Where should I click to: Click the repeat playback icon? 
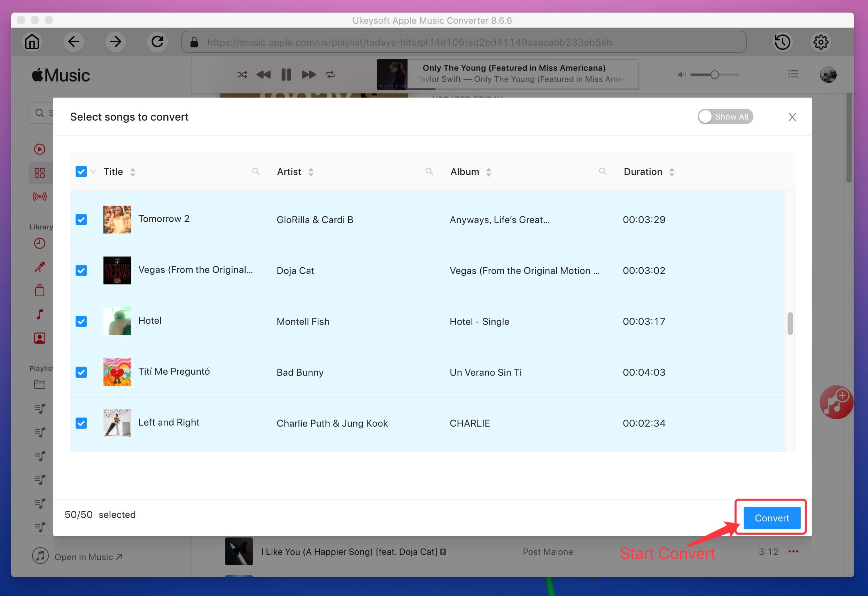331,74
